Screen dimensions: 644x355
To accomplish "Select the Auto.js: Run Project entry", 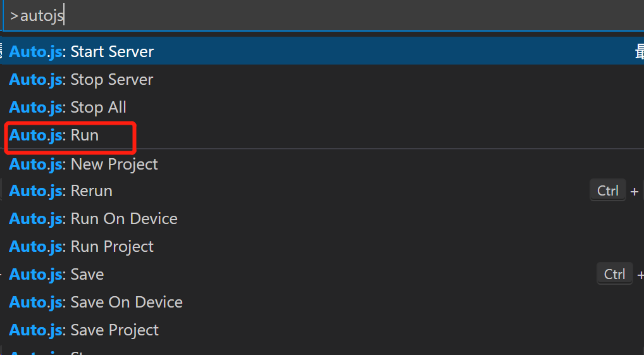I will point(322,247).
